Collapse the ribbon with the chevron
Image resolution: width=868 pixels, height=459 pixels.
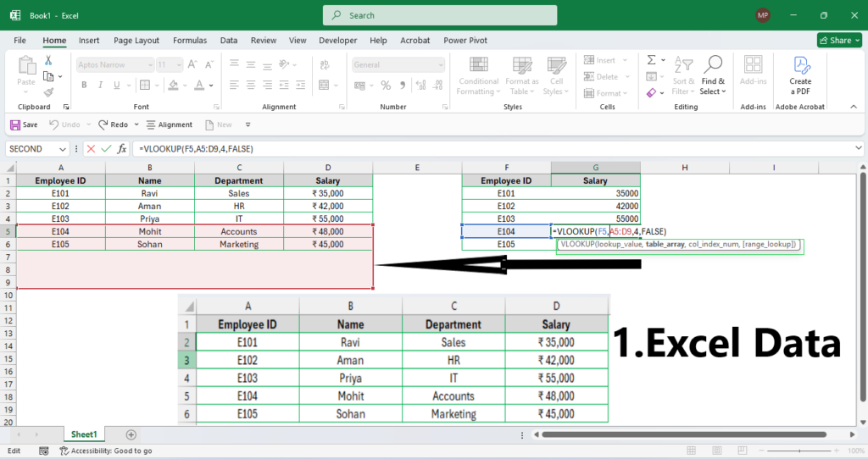(854, 107)
